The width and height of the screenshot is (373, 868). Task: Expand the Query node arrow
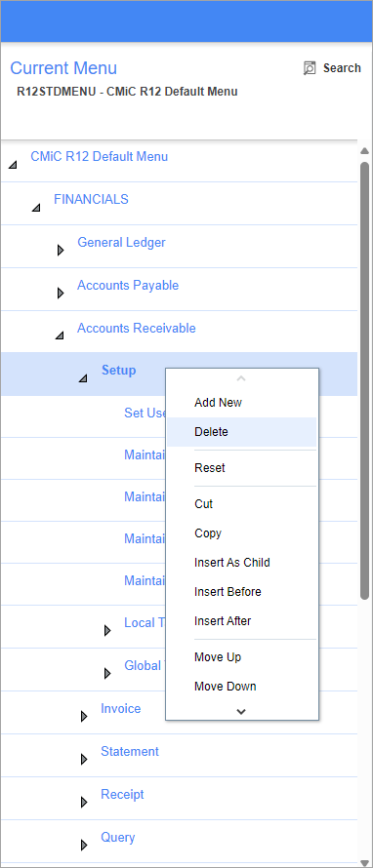coord(84,846)
